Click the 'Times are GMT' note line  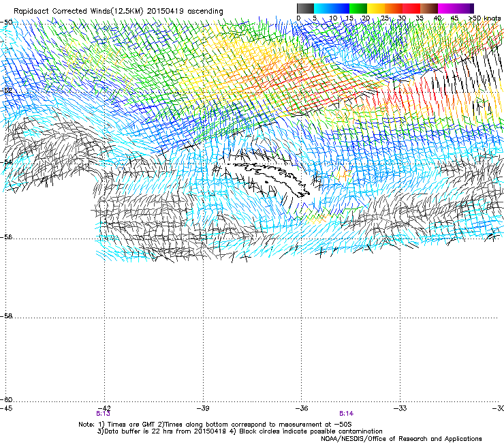pyautogui.click(x=215, y=425)
